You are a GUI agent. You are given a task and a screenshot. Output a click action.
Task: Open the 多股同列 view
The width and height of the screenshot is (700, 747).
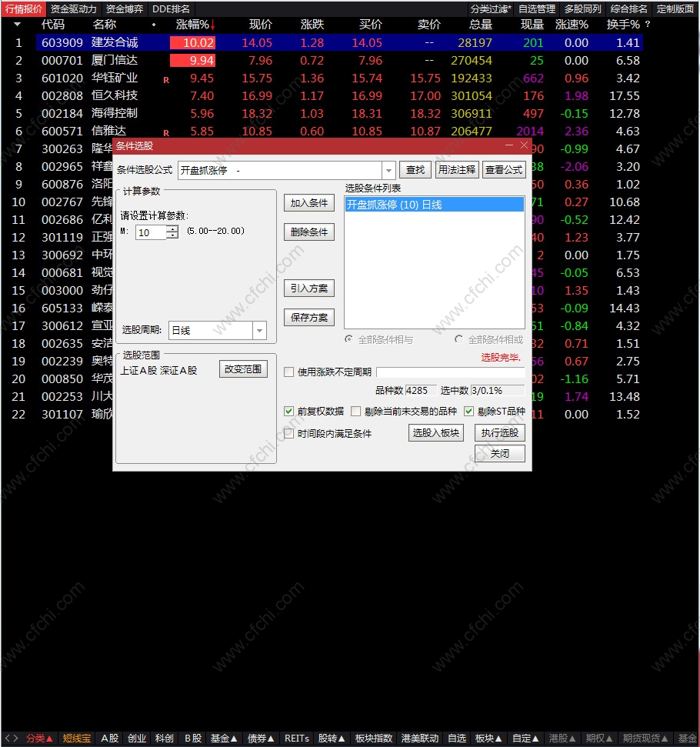[x=583, y=8]
